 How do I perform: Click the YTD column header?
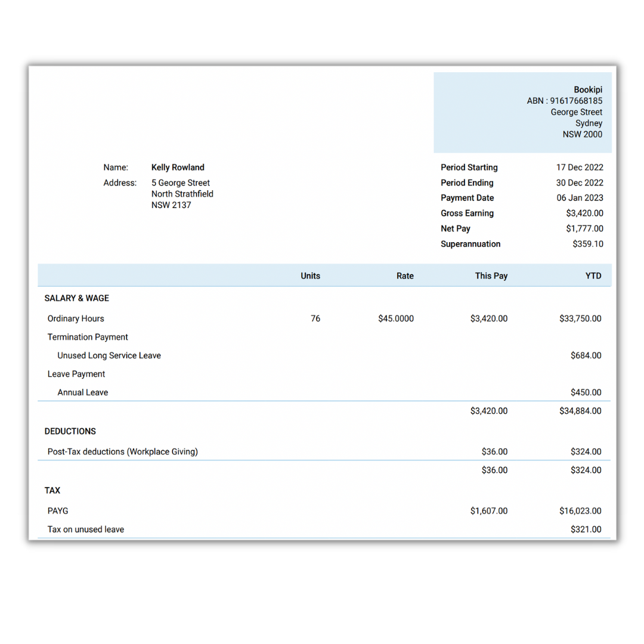(x=593, y=276)
